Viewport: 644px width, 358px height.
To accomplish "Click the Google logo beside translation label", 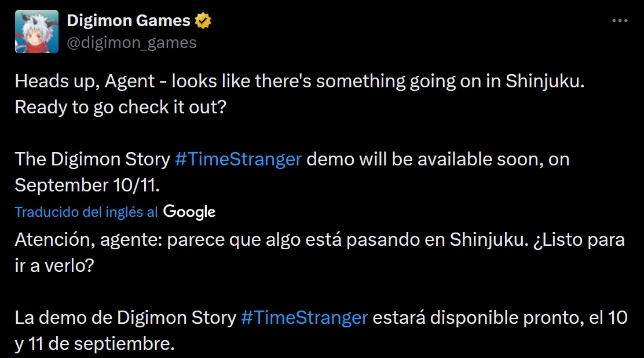I will (189, 212).
